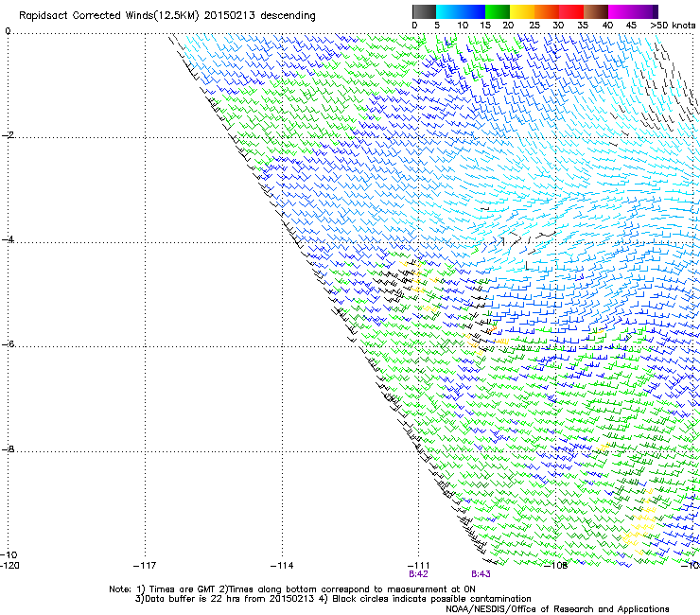Viewport: 700px width, 615px height.
Task: Click the cyan 5-10 knots legend color
Action: click(x=447, y=11)
